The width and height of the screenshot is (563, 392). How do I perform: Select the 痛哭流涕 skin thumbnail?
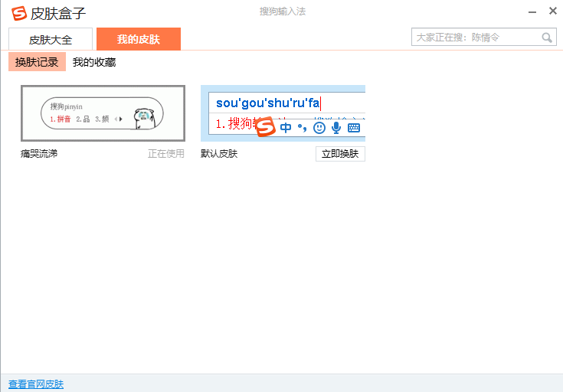(x=103, y=113)
